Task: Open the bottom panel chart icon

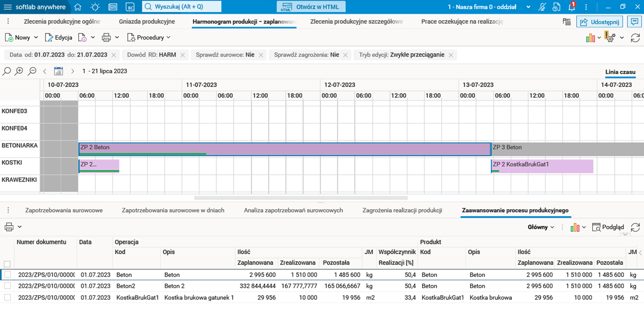Action: (x=575, y=227)
